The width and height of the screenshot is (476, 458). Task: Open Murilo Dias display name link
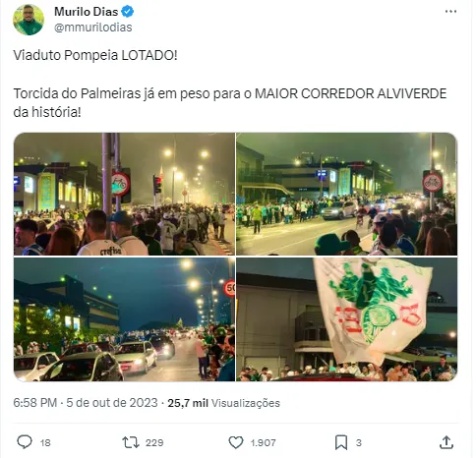click(x=87, y=12)
